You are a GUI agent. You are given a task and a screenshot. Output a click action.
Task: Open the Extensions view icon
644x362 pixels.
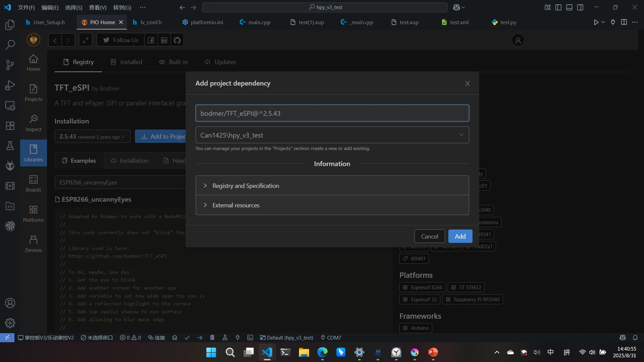click(10, 125)
